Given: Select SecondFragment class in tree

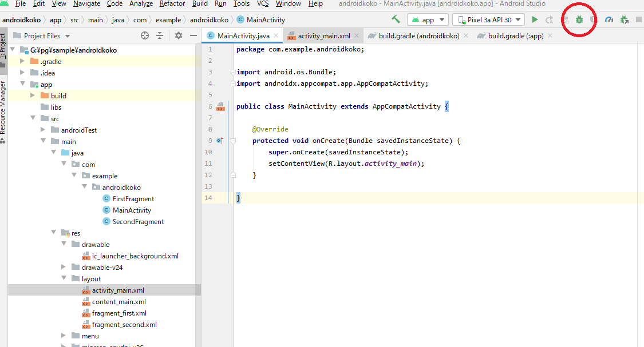Looking at the screenshot, I should [x=138, y=221].
